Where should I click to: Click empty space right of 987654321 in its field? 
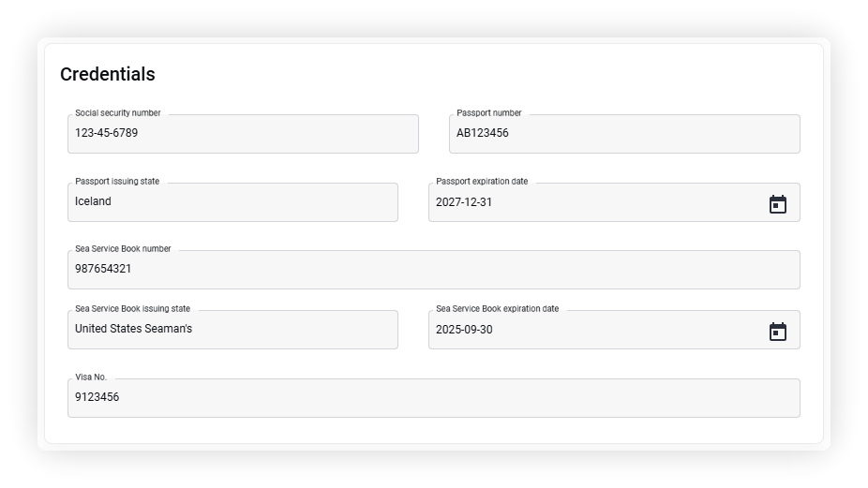point(465,270)
